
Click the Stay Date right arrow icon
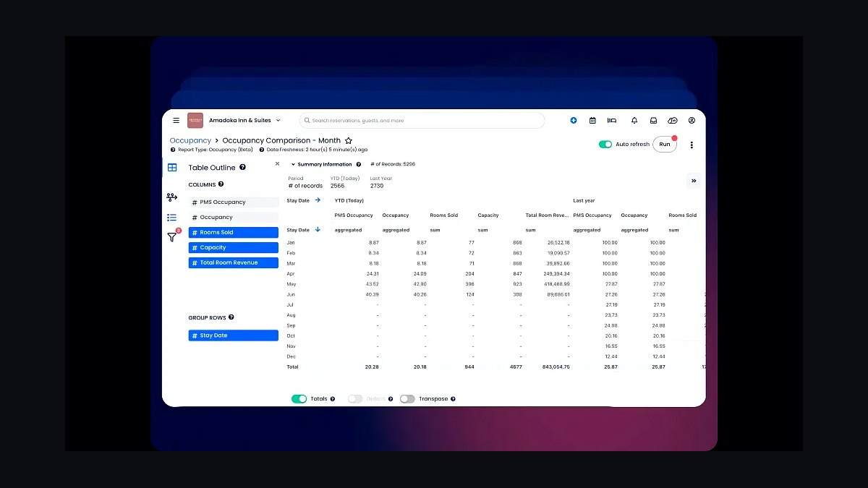[x=318, y=200]
